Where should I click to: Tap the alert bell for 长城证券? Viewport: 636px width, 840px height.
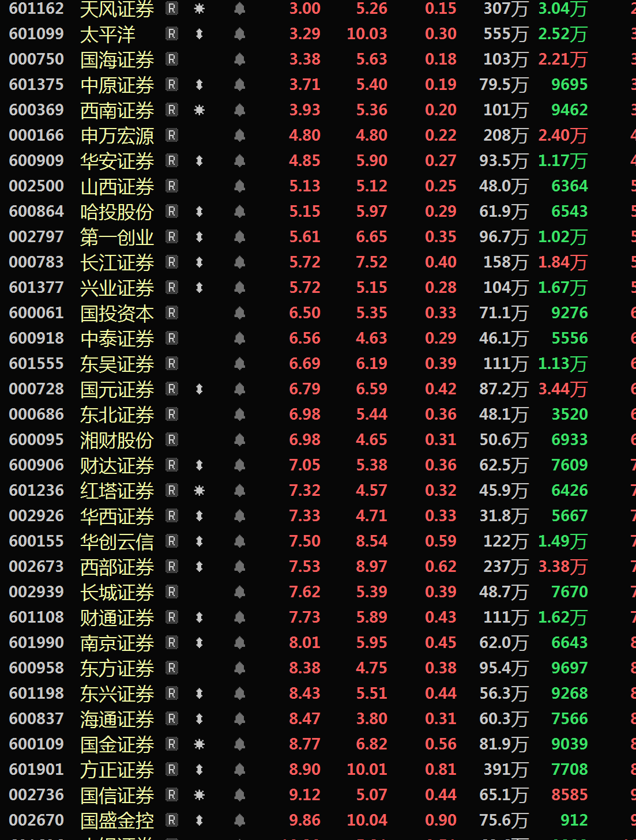tap(240, 592)
